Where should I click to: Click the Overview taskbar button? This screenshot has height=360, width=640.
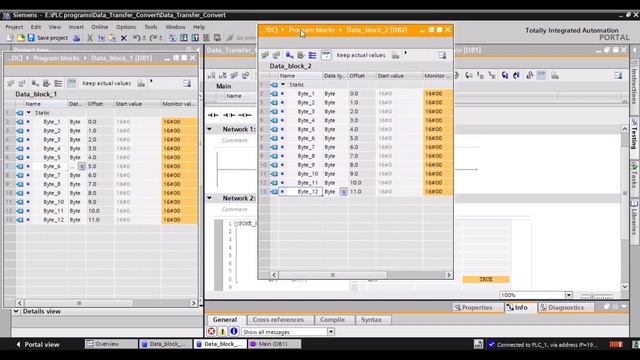tap(111, 344)
